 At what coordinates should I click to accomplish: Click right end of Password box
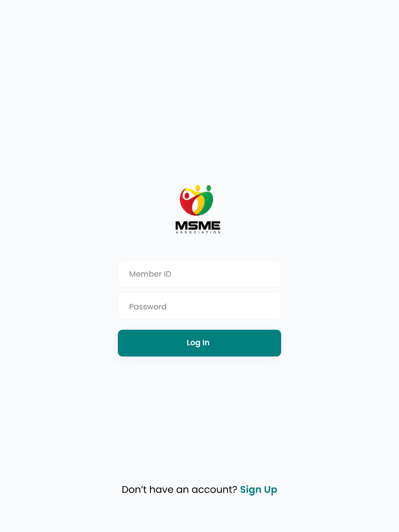coord(271,306)
